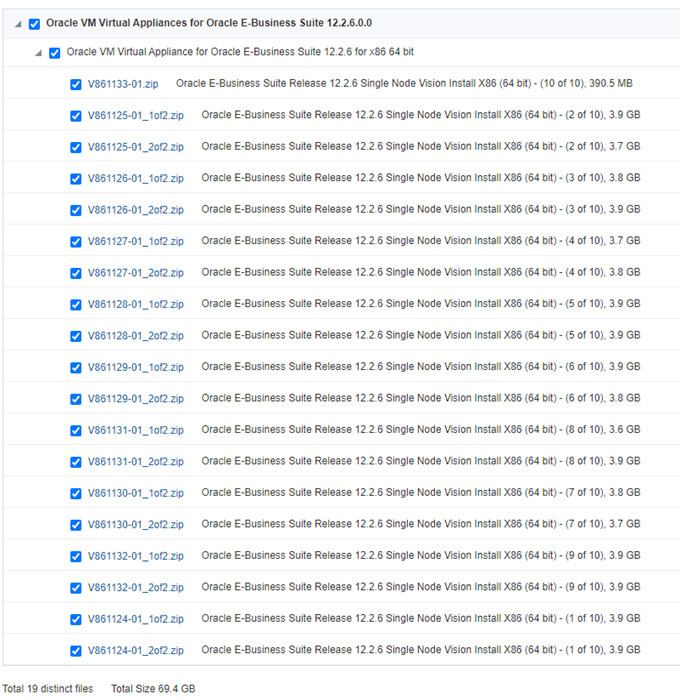The width and height of the screenshot is (680, 700).
Task: Download V861130-01_1of2.zip via its link
Action: coord(135,493)
